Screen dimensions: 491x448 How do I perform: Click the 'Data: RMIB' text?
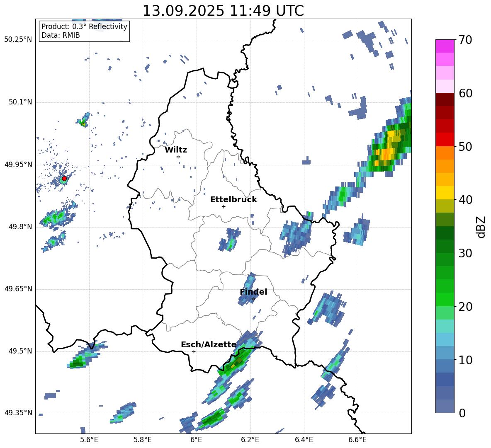[61, 35]
